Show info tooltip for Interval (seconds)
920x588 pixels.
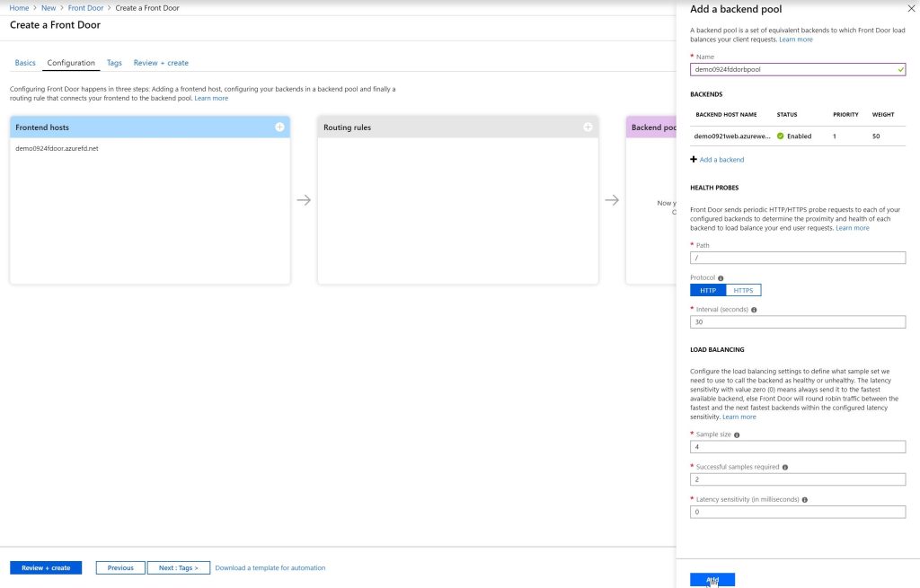(x=754, y=310)
